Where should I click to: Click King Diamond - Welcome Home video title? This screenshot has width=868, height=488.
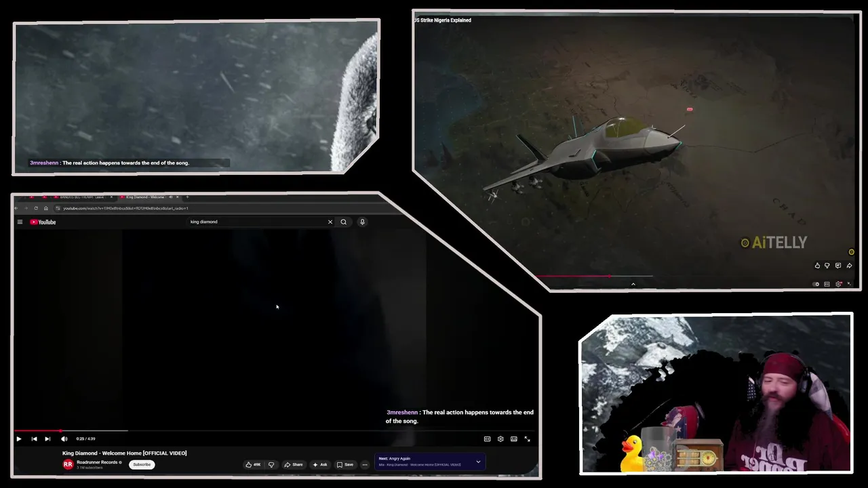click(125, 453)
